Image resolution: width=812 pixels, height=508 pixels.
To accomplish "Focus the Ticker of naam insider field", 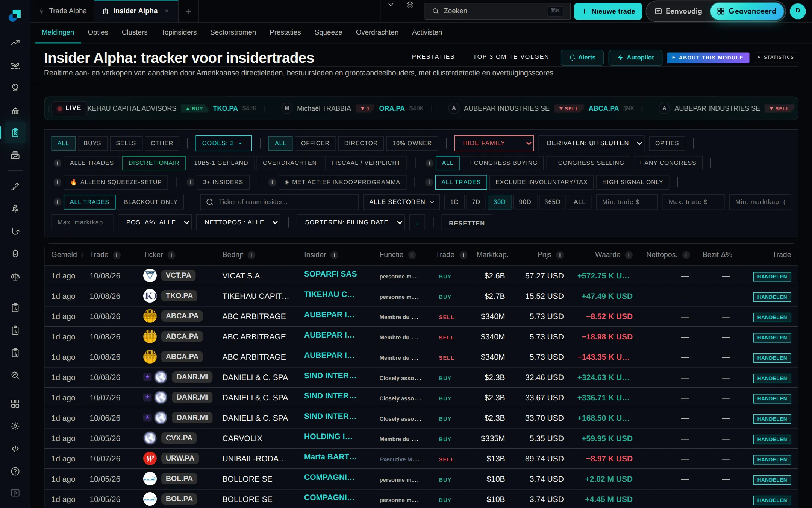I will [x=279, y=202].
